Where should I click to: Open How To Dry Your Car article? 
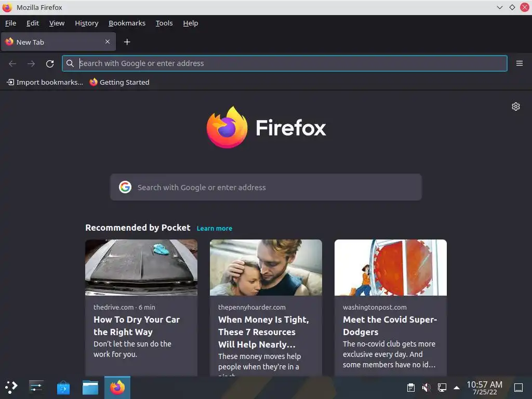(x=137, y=326)
